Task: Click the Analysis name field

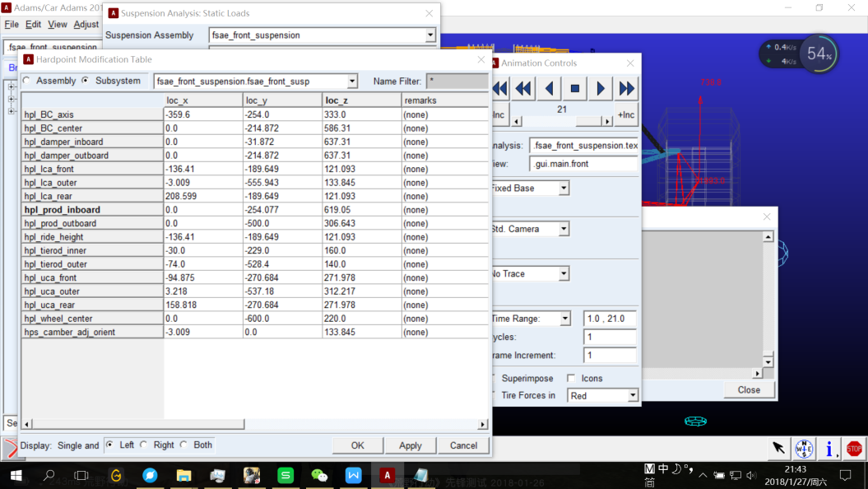Action: pyautogui.click(x=584, y=146)
